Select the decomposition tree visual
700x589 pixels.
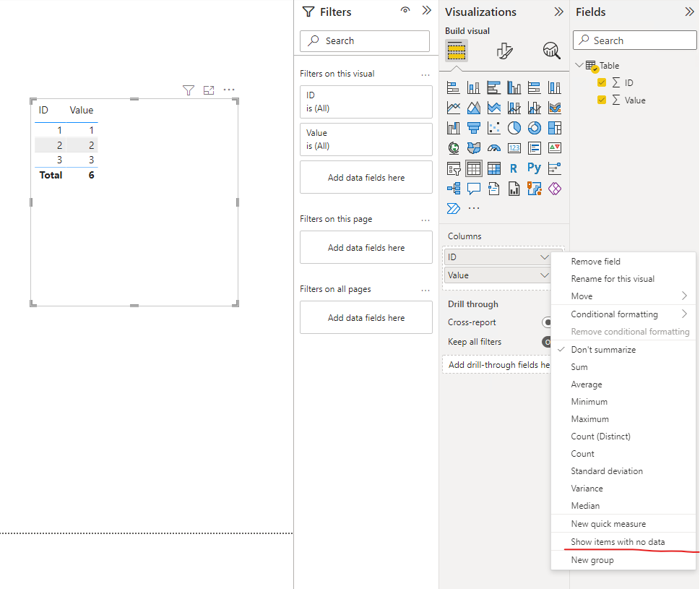pos(453,189)
